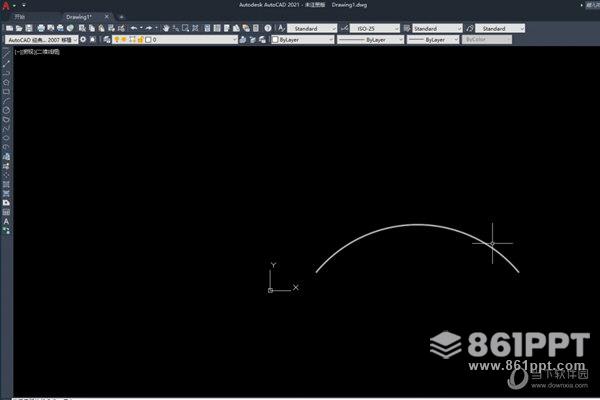Click the Help question mark icon

tap(268, 28)
